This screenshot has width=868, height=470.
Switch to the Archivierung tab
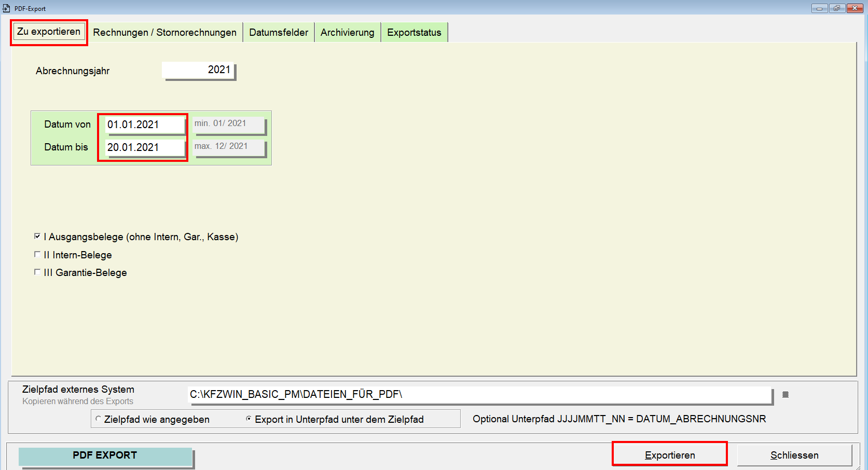(347, 33)
